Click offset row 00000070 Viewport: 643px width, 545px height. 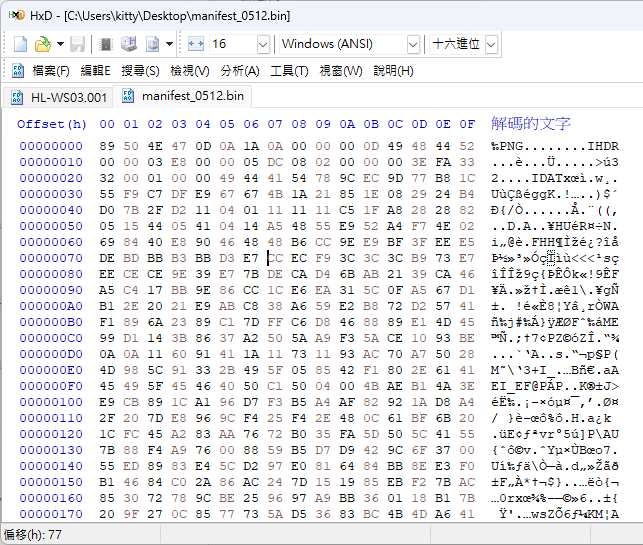51,258
